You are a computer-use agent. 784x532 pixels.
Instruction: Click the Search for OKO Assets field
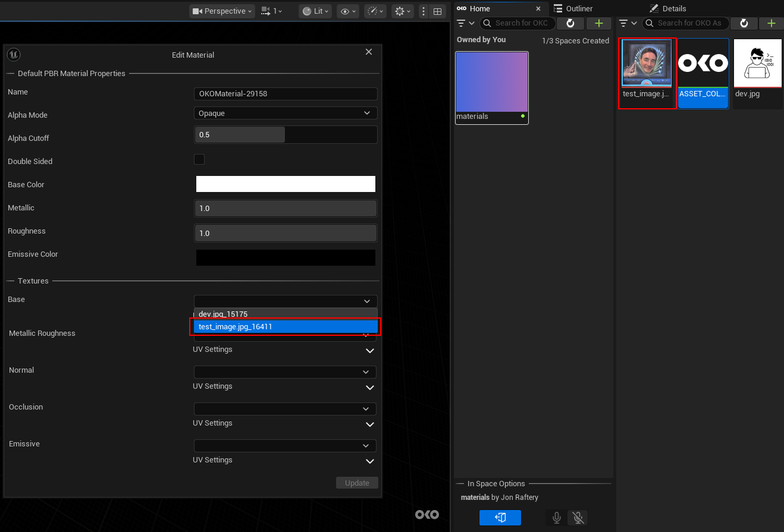pos(685,23)
